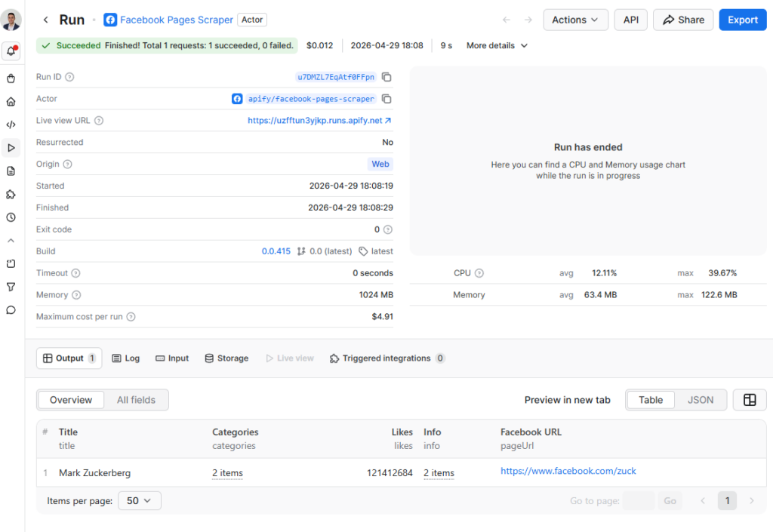Click the next page chevron
773x532 pixels.
click(x=751, y=501)
